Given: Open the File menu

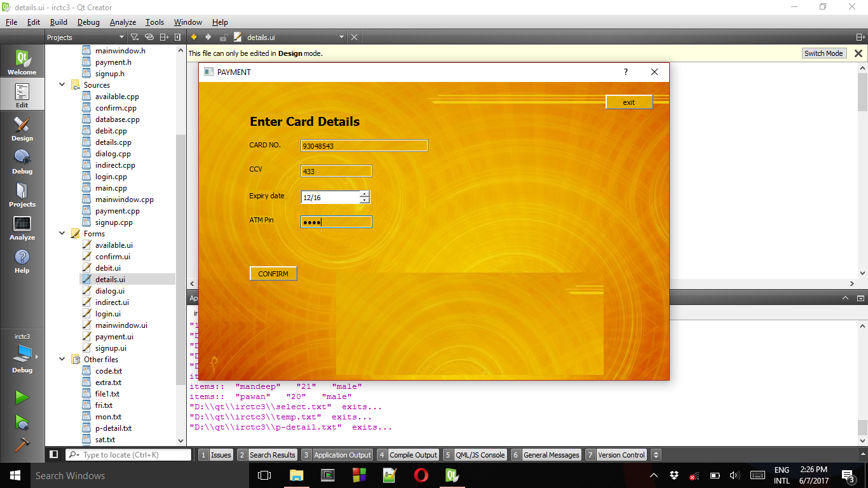Looking at the screenshot, I should tap(11, 22).
